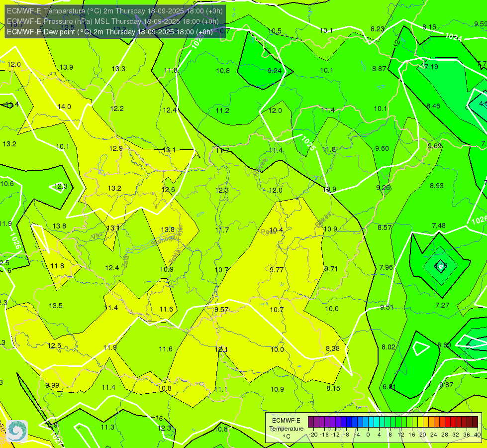The image size is (487, 448).
Task: Click the 8.57 map value
Action: [385, 227]
